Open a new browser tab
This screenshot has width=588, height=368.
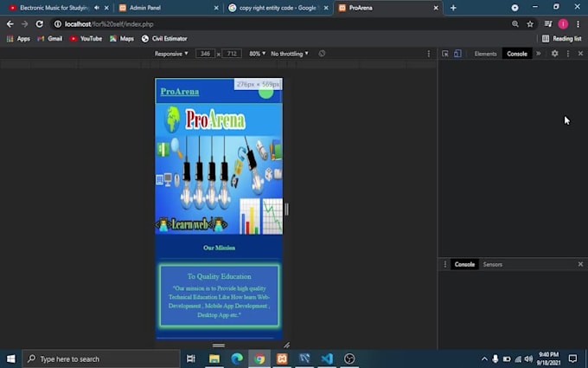click(x=453, y=8)
